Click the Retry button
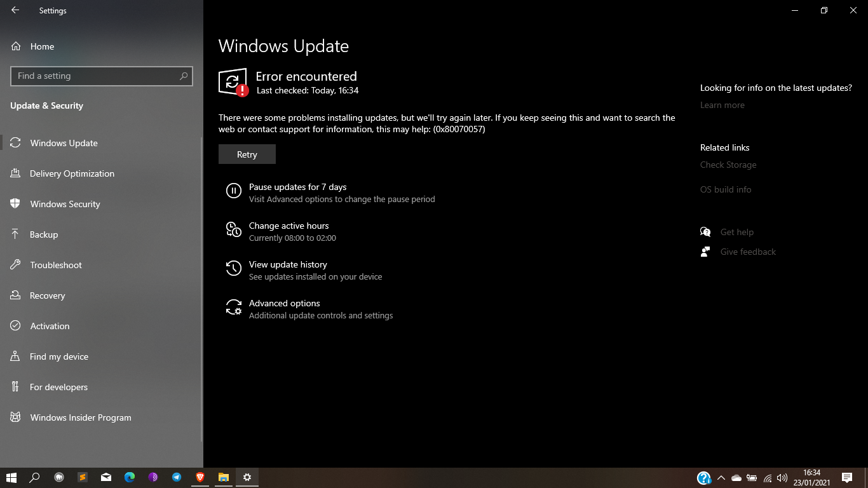 247,154
